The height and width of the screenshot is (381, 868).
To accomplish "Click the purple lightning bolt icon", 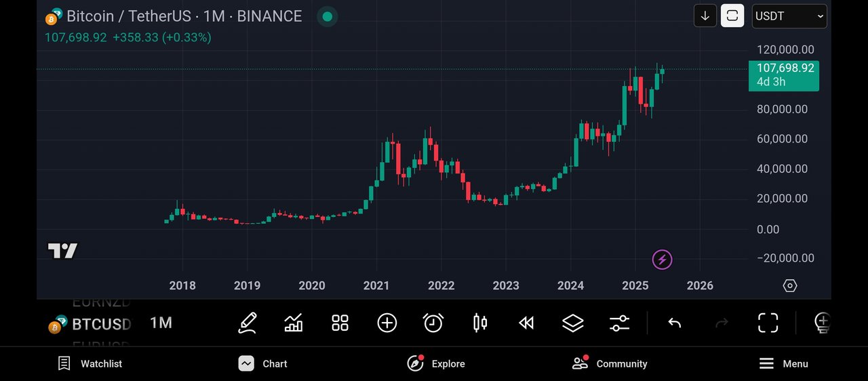I will [x=662, y=259].
